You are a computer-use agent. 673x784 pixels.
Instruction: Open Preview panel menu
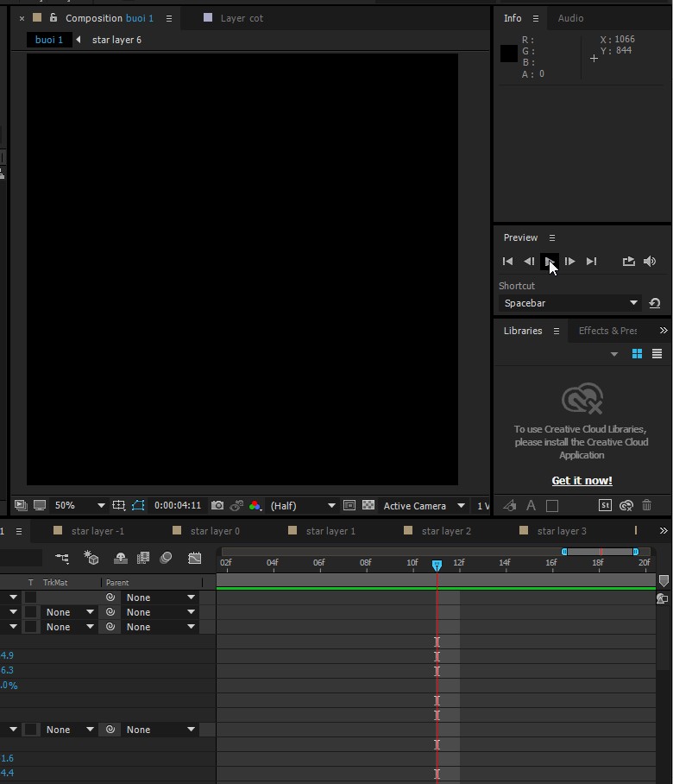[552, 238]
